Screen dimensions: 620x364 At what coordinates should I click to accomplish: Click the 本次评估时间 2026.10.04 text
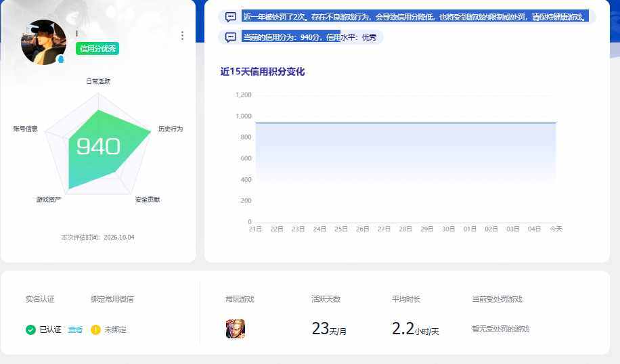pyautogui.click(x=97, y=237)
